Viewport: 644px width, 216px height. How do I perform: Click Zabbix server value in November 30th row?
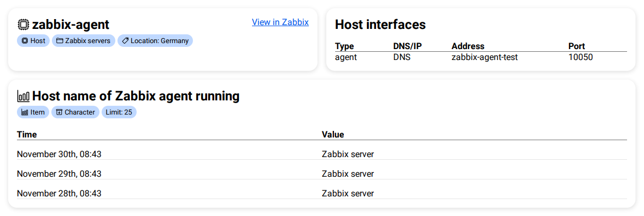click(x=348, y=154)
